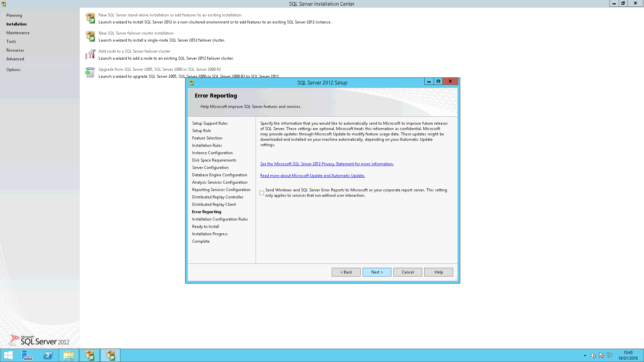Viewport: 644px width, 362px height.
Task: Select Maintenance in Installation Center sidebar
Action: (x=18, y=33)
